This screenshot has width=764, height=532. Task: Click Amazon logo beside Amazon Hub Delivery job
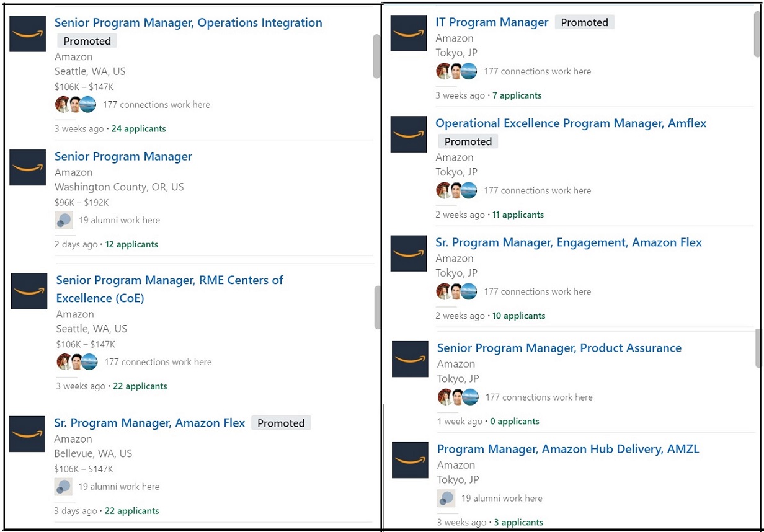[x=410, y=460]
